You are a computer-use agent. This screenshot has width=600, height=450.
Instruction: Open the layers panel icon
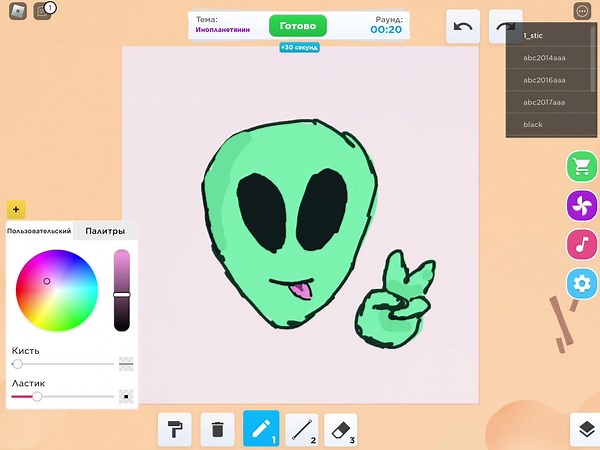point(586,429)
